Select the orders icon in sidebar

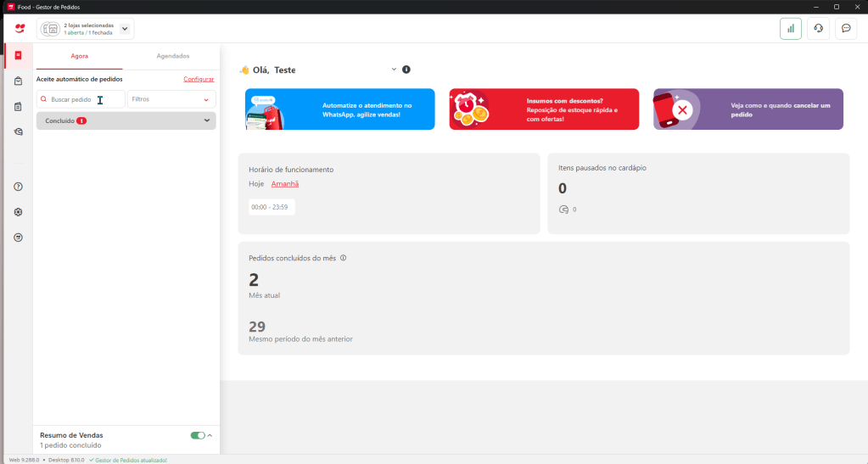tap(19, 55)
